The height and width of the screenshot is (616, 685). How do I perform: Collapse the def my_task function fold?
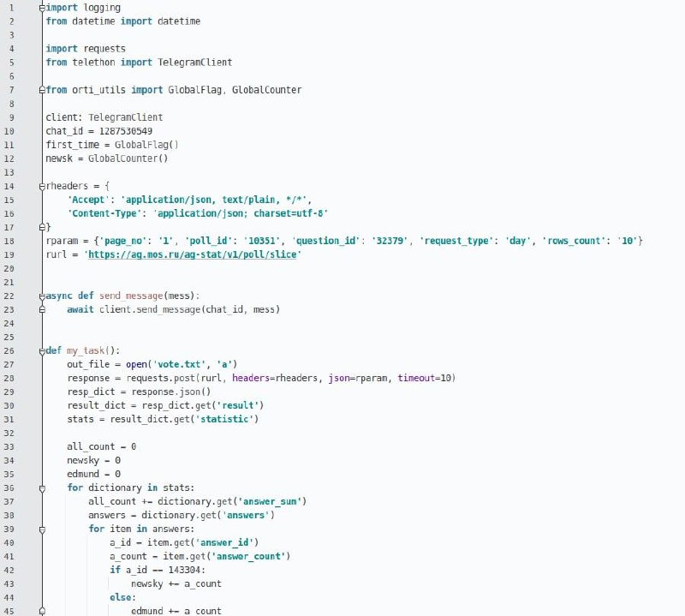click(x=42, y=350)
